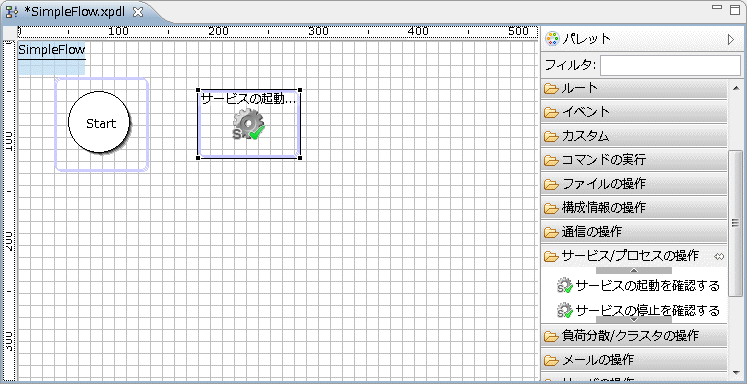Click the SimpleFlow.xpdl tab file icon
This screenshot has width=747, height=384.
pyautogui.click(x=12, y=12)
